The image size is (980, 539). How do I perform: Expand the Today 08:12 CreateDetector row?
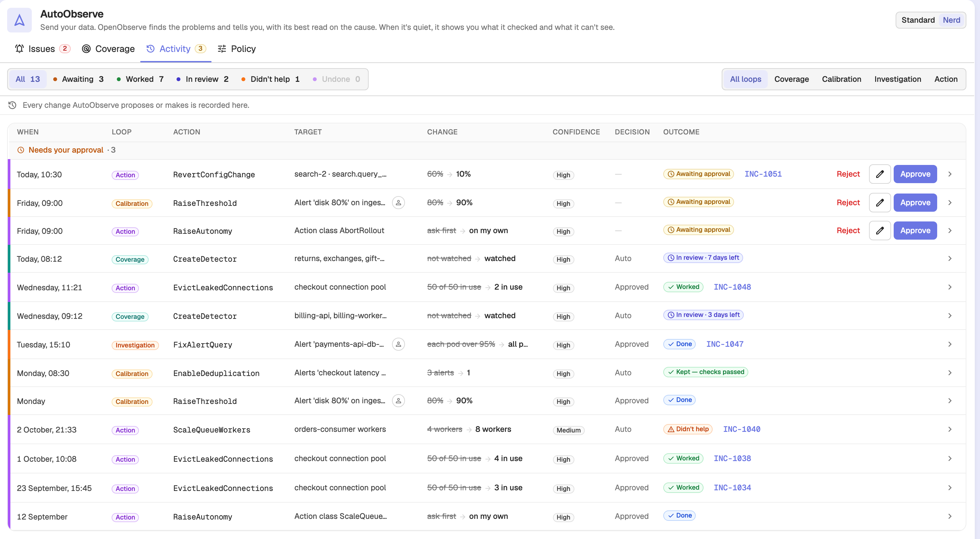click(x=949, y=258)
